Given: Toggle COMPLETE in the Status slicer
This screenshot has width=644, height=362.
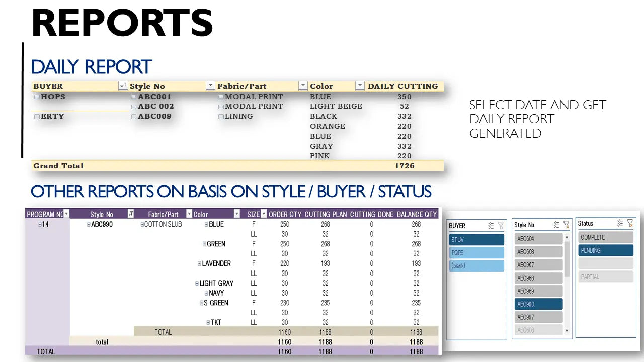Looking at the screenshot, I should [605, 237].
